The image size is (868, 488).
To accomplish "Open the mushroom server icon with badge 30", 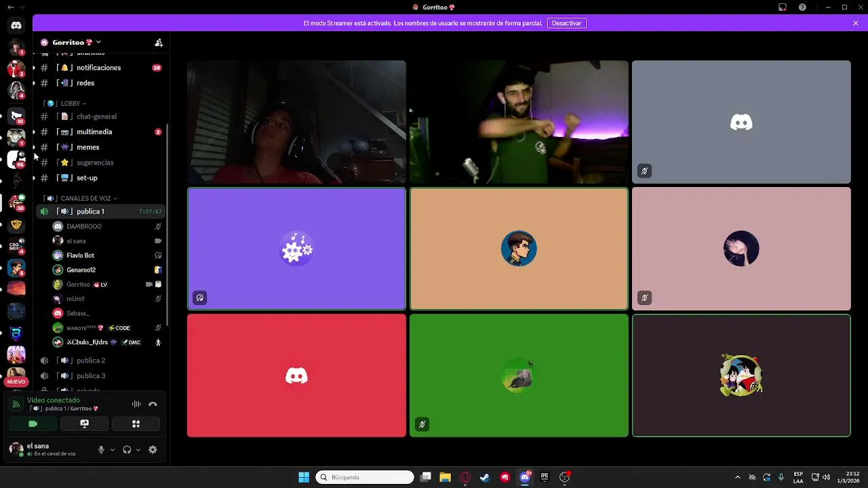I will (16, 202).
